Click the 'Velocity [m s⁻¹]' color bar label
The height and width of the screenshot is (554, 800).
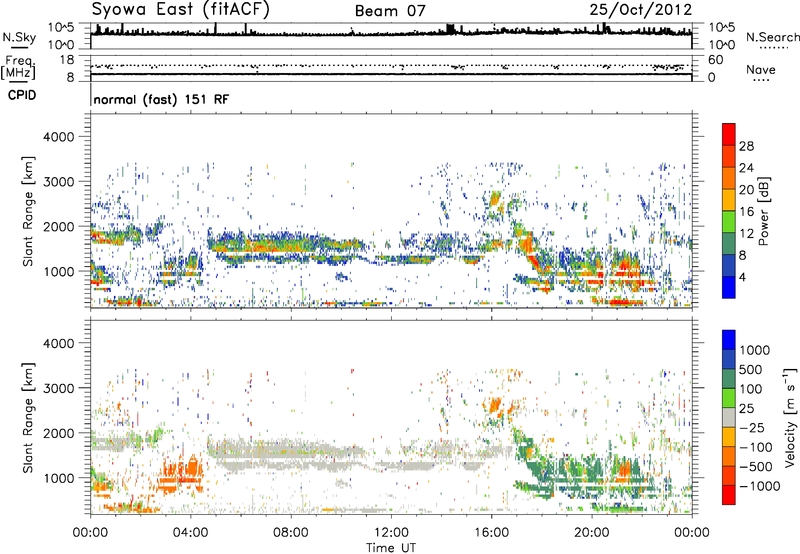point(790,417)
